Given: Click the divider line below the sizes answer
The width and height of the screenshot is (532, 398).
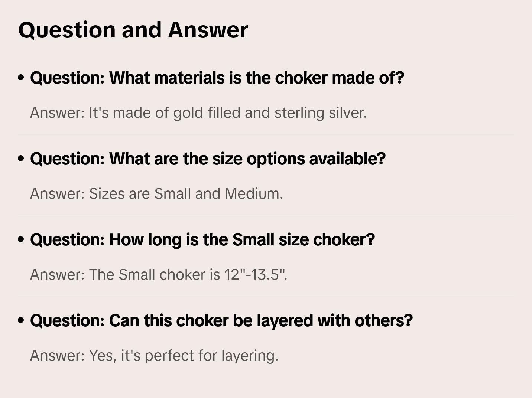Looking at the screenshot, I should pyautogui.click(x=266, y=215).
